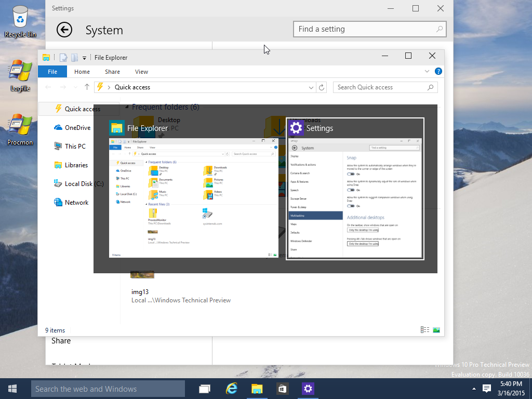Switch to the Home ribbon tab
Image resolution: width=532 pixels, height=399 pixels.
coord(82,72)
